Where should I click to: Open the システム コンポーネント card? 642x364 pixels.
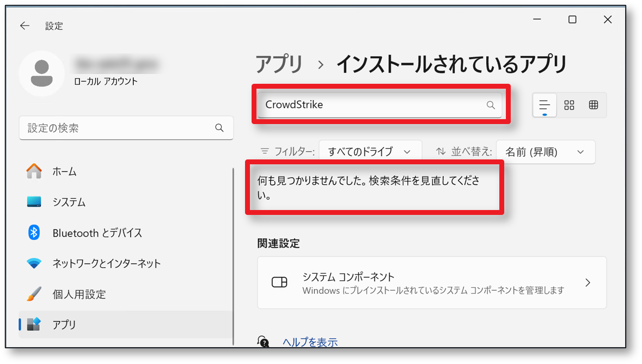click(x=432, y=282)
